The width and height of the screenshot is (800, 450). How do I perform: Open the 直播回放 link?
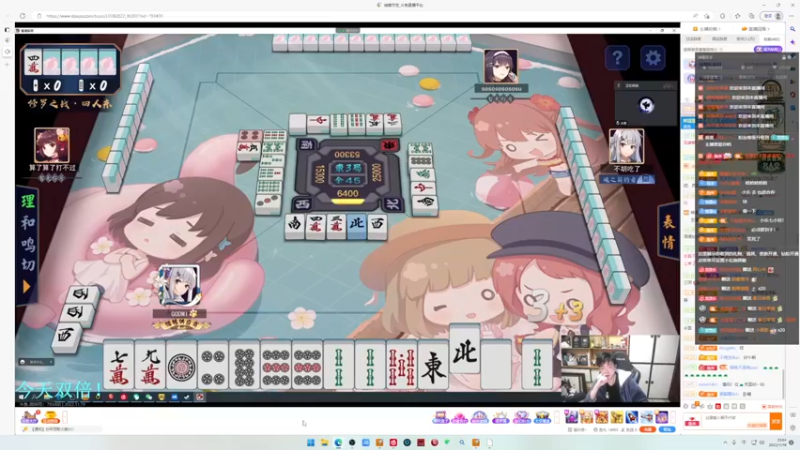point(755,29)
